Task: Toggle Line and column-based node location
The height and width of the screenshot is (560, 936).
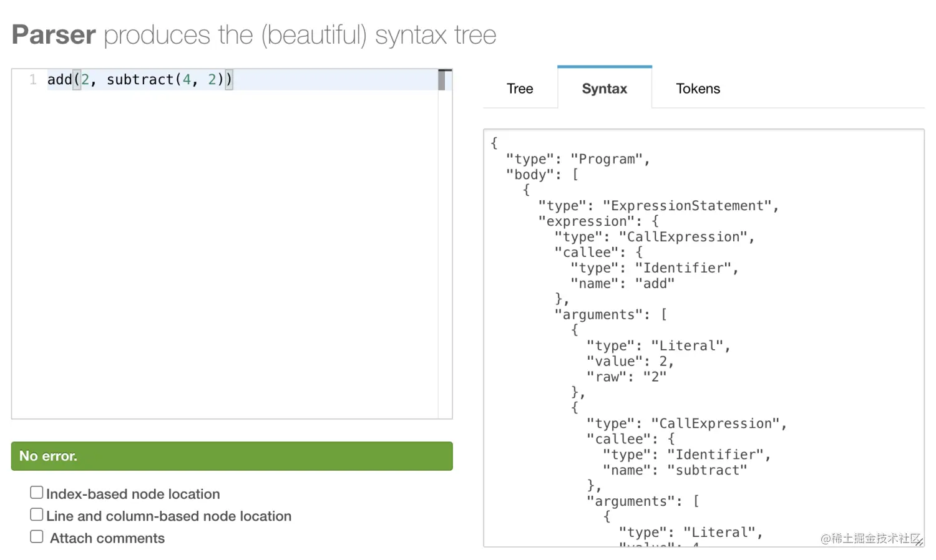Action: (37, 514)
